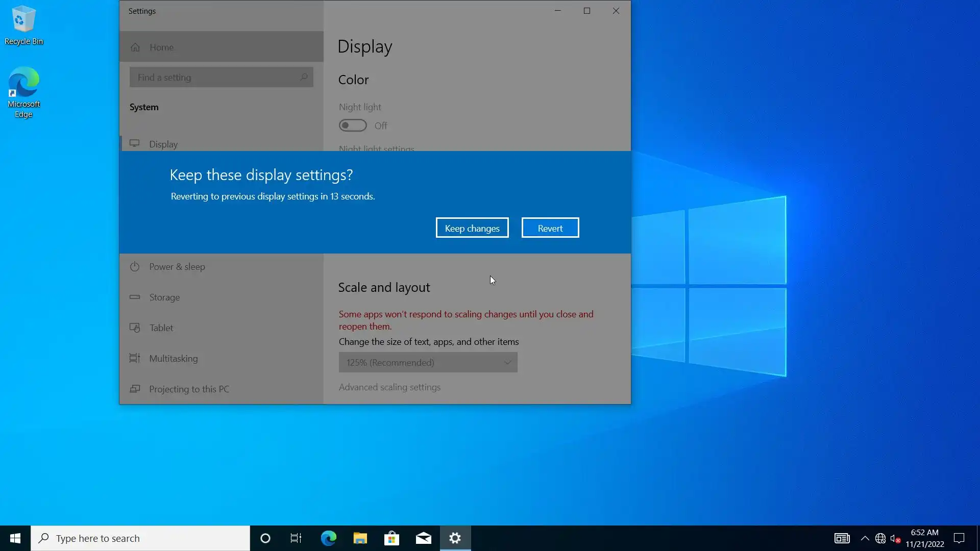Select the Tablet sidebar item

coord(161,328)
